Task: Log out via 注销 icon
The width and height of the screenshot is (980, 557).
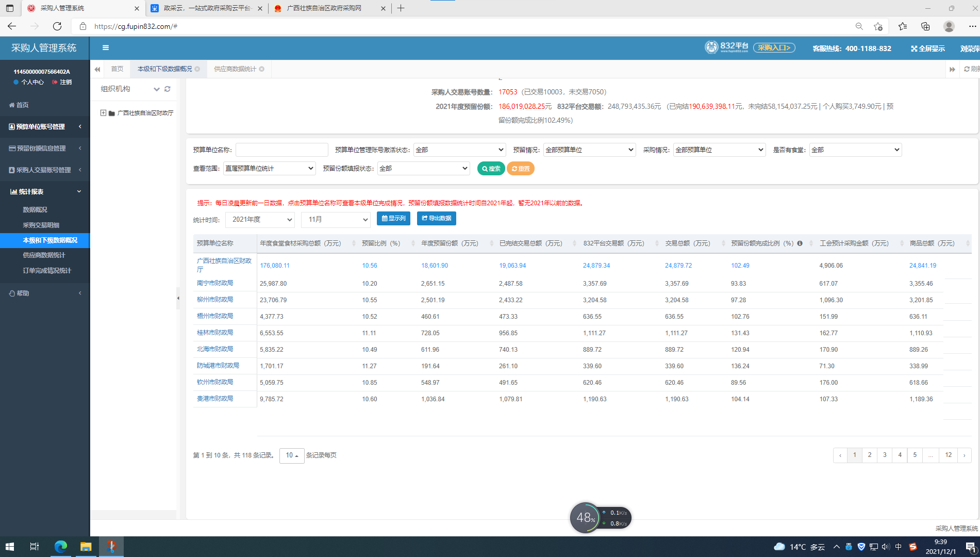Action: [x=62, y=81]
